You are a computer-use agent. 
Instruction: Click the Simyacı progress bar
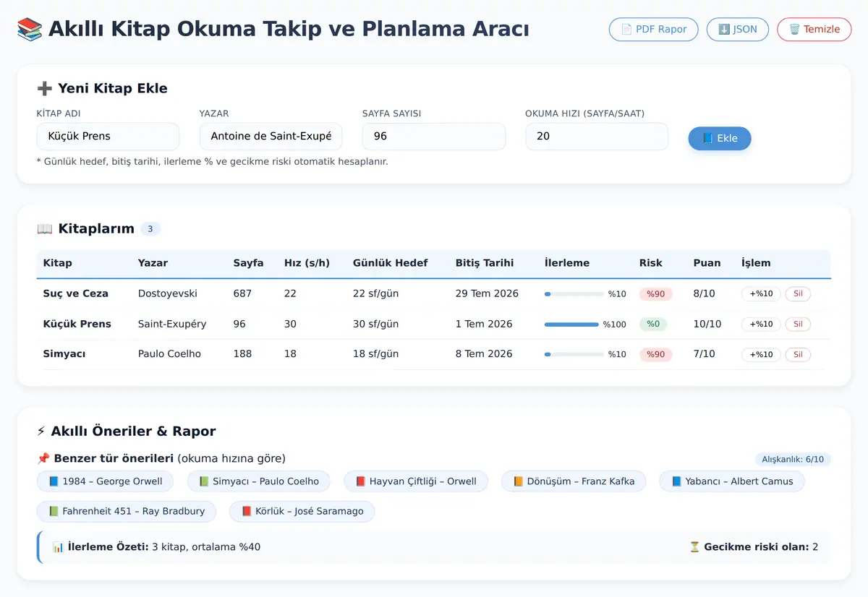coord(574,355)
